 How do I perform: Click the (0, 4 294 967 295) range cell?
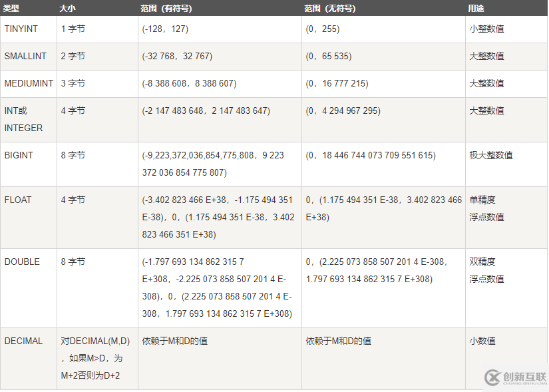coord(343,110)
